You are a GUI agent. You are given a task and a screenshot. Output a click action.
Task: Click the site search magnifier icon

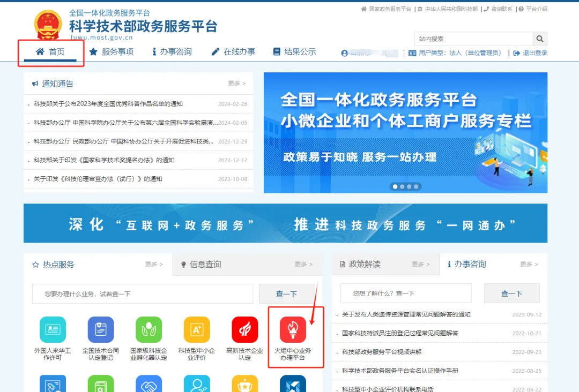click(540, 39)
